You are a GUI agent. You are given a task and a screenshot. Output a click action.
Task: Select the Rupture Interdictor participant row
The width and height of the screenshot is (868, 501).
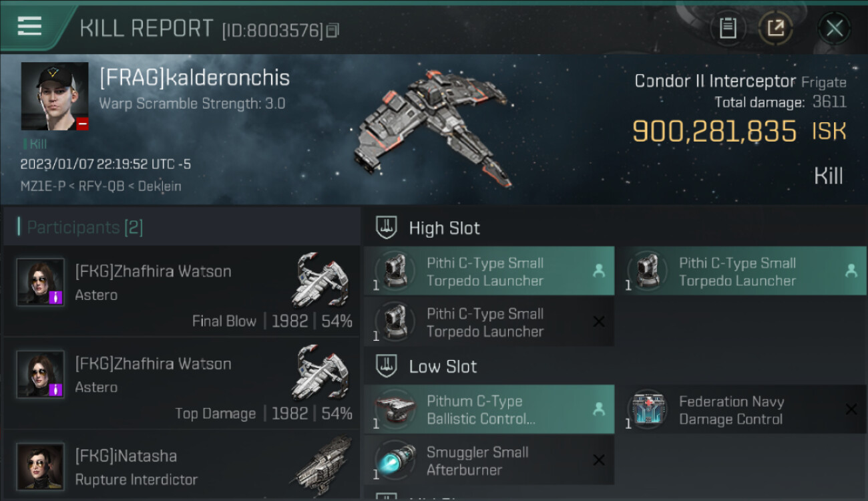point(182,467)
